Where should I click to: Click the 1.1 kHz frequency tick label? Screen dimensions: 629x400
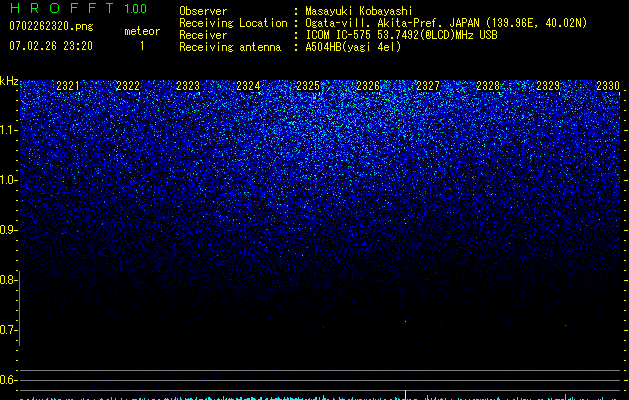(8, 130)
